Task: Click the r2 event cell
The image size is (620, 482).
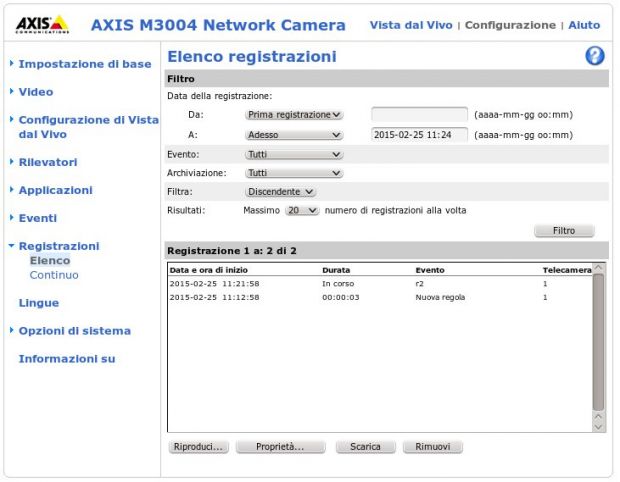Action: (420, 284)
